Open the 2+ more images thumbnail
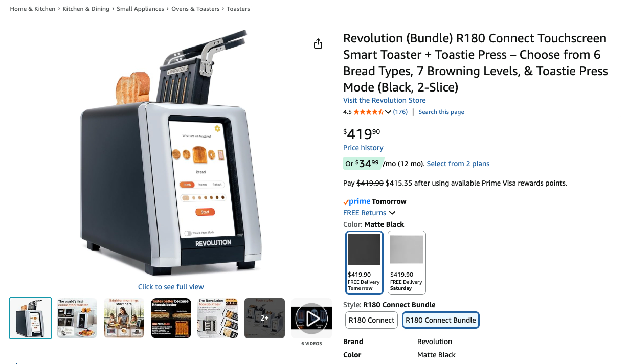Screen dimensions: 628x364 264,318
